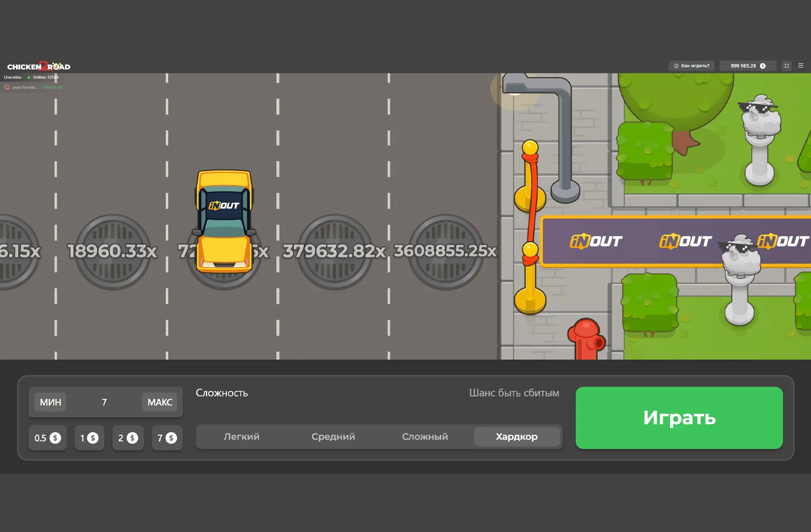Screen dimensions: 811x532
Task: Select Средний difficulty
Action: coord(333,437)
